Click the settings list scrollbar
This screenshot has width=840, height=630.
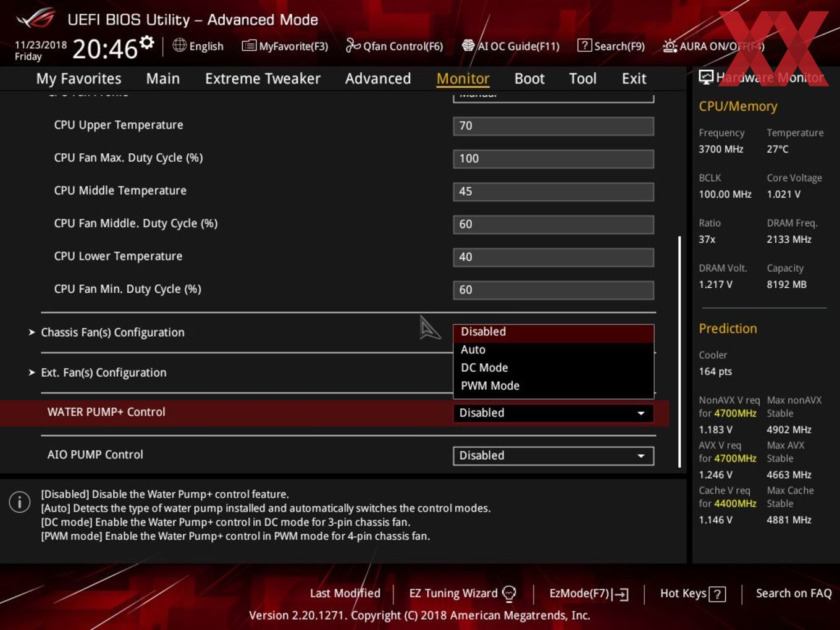[x=679, y=352]
